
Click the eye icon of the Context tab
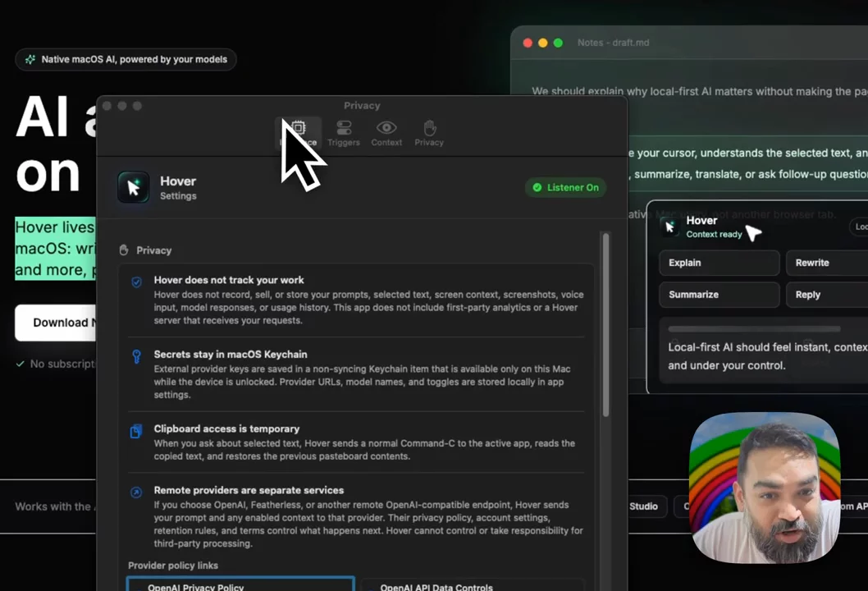click(x=386, y=128)
